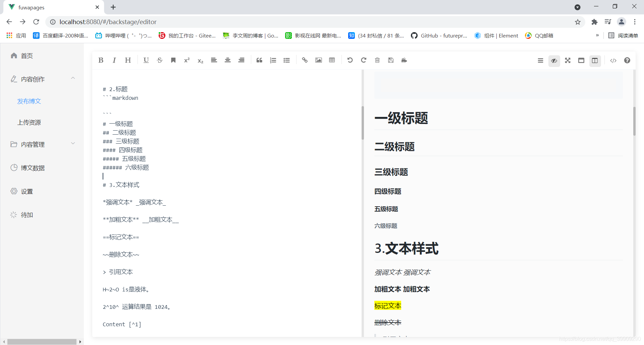Insert subscript text

(200, 60)
